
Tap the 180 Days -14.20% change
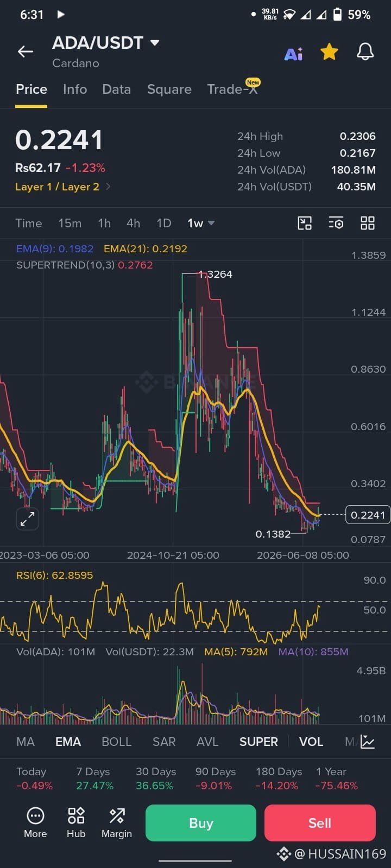click(279, 778)
